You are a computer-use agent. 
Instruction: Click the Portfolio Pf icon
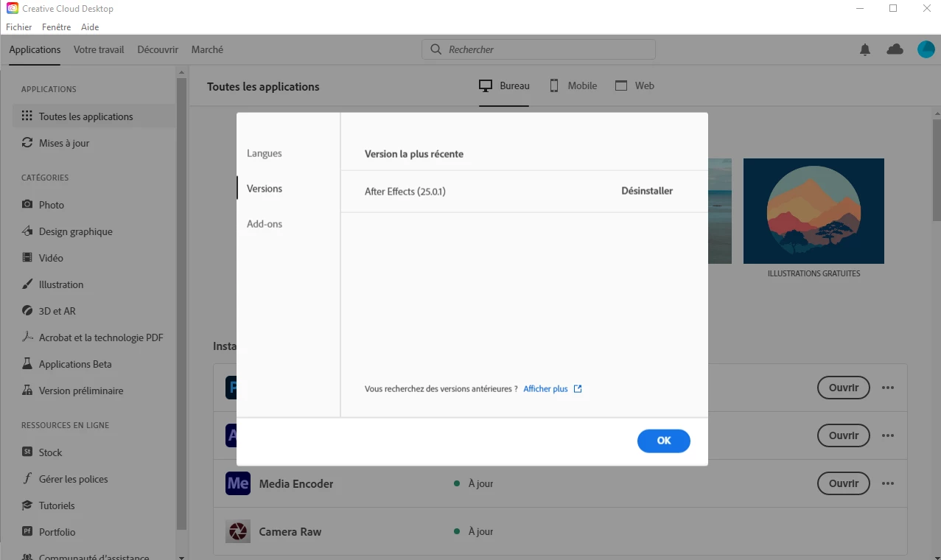27,532
